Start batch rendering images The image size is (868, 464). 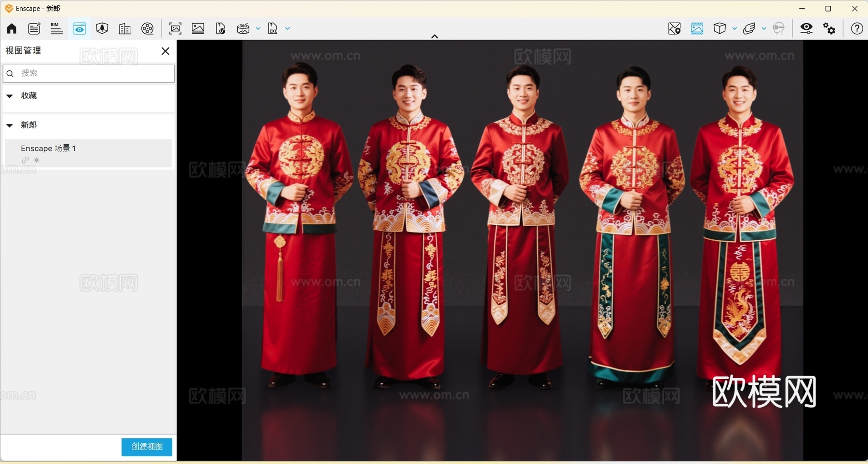pyautogui.click(x=198, y=28)
